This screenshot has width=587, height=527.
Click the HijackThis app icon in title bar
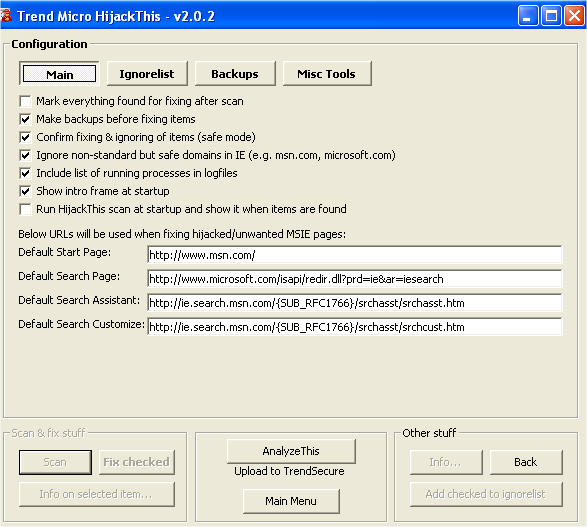click(x=6, y=16)
